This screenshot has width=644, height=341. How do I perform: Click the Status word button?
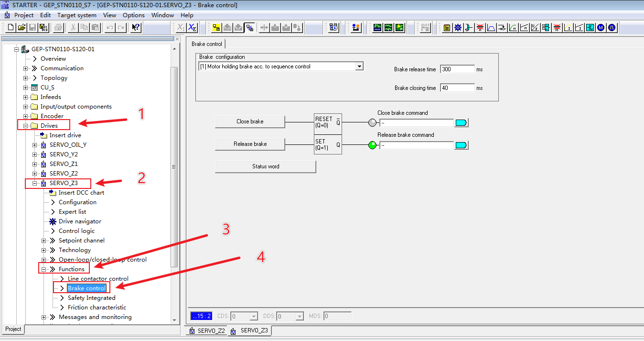[266, 166]
